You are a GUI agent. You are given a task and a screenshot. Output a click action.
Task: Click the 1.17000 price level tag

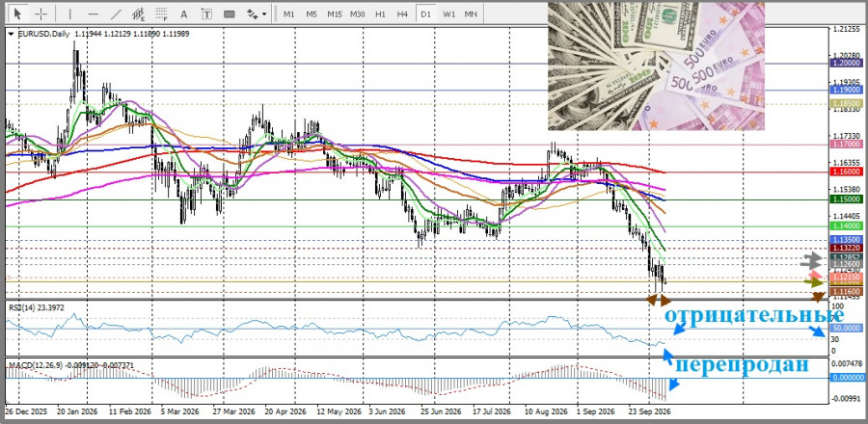(x=846, y=145)
